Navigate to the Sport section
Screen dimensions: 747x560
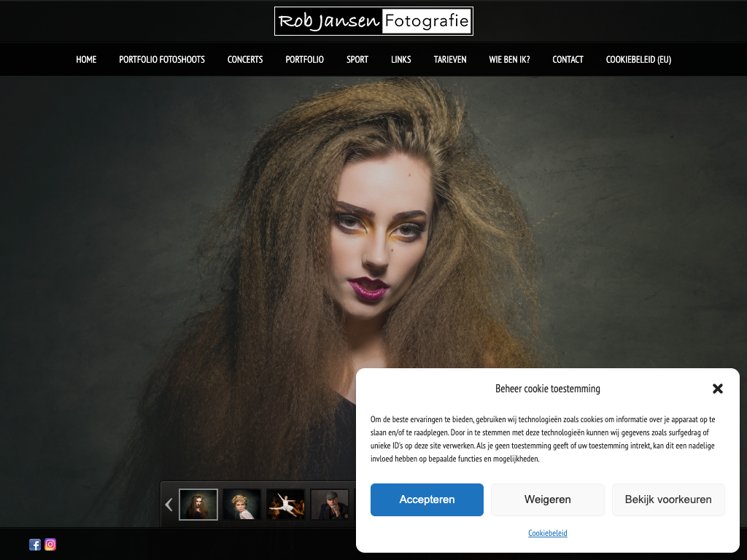pos(357,60)
